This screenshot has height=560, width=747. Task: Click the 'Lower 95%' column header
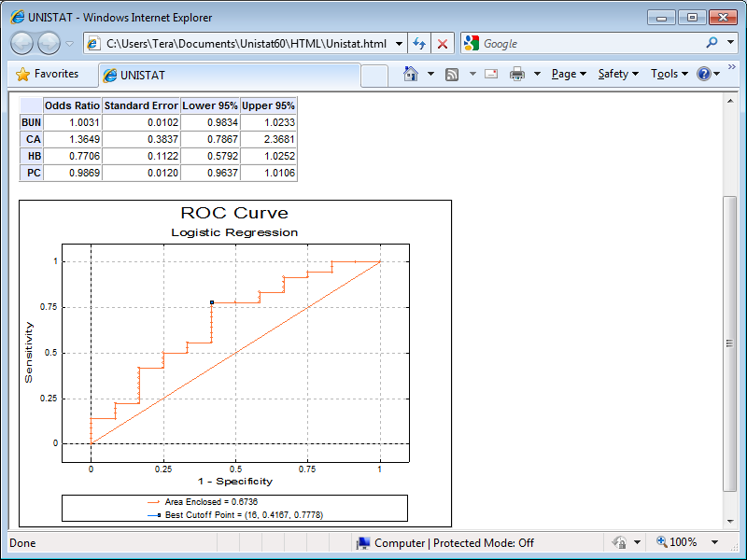tap(210, 105)
